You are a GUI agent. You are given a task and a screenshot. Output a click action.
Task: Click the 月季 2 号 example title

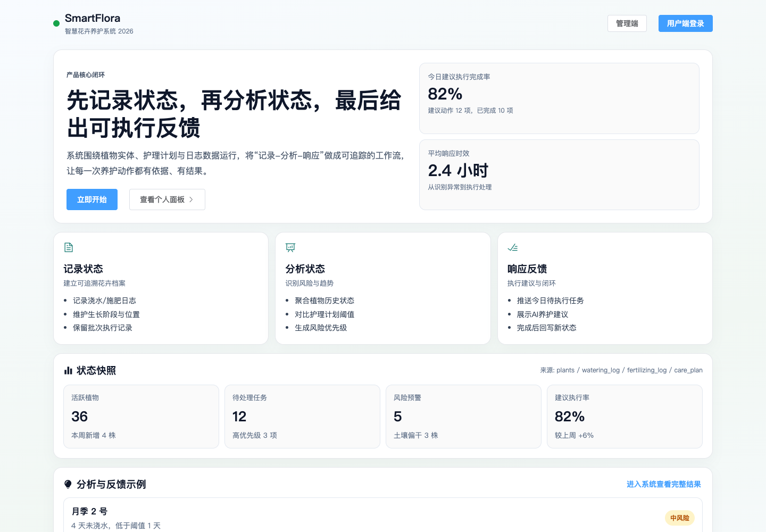coord(89,511)
